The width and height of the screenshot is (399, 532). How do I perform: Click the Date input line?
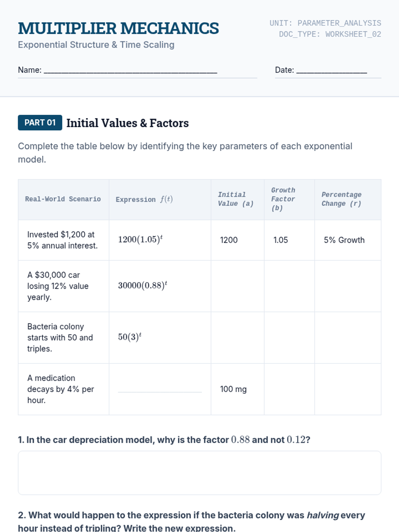(x=332, y=70)
